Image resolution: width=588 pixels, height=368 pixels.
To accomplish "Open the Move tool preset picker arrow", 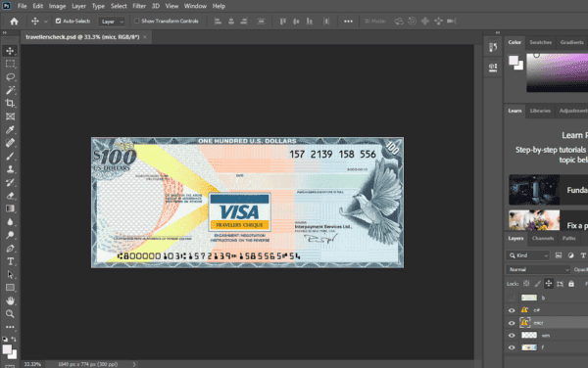I will click(45, 22).
